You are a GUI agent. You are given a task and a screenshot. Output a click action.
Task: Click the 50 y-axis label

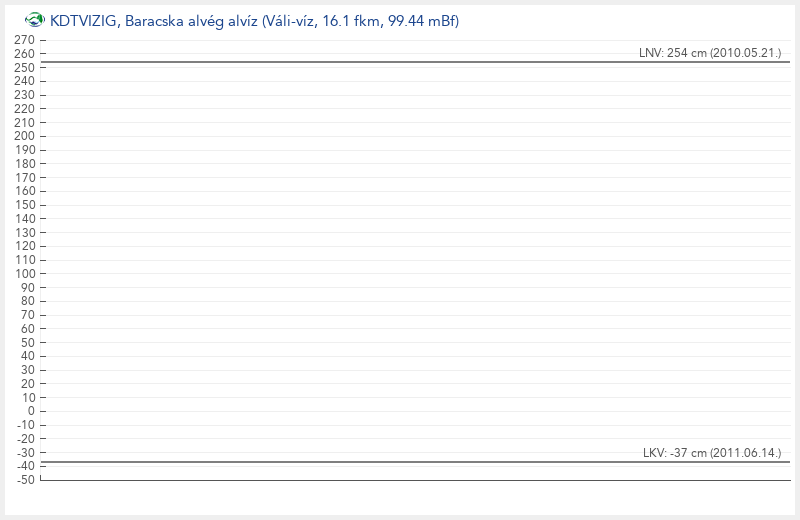click(x=28, y=342)
